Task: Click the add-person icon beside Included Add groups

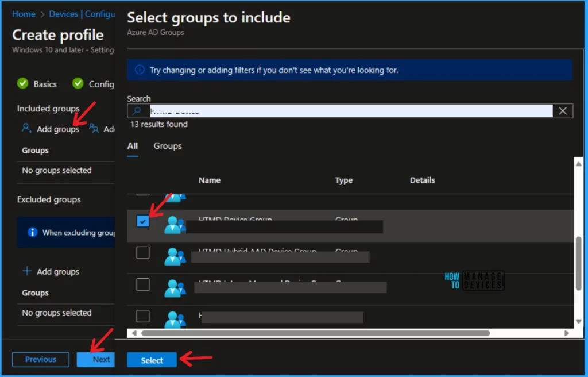Action: 26,128
